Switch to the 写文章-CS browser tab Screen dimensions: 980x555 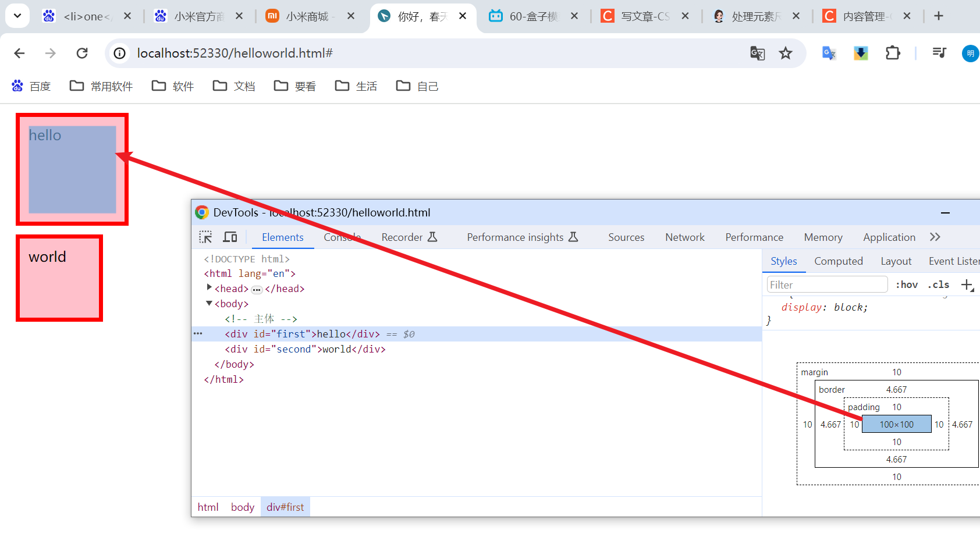645,16
